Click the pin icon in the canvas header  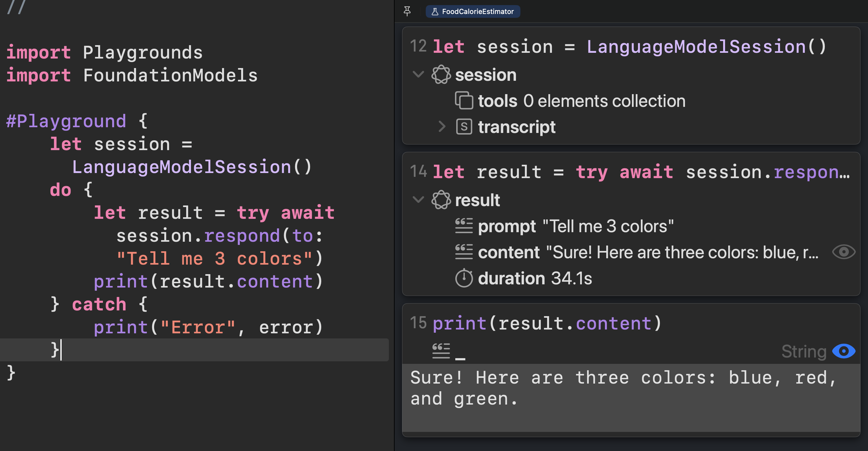(x=407, y=11)
